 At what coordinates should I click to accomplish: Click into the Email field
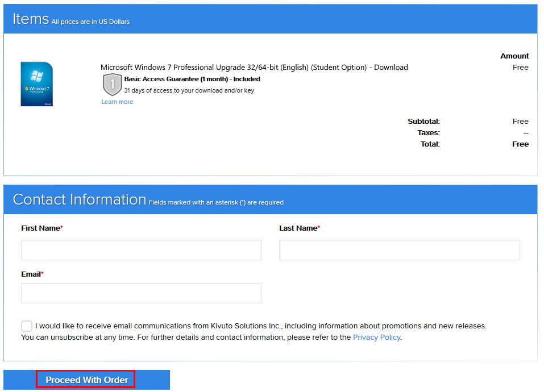tap(142, 293)
